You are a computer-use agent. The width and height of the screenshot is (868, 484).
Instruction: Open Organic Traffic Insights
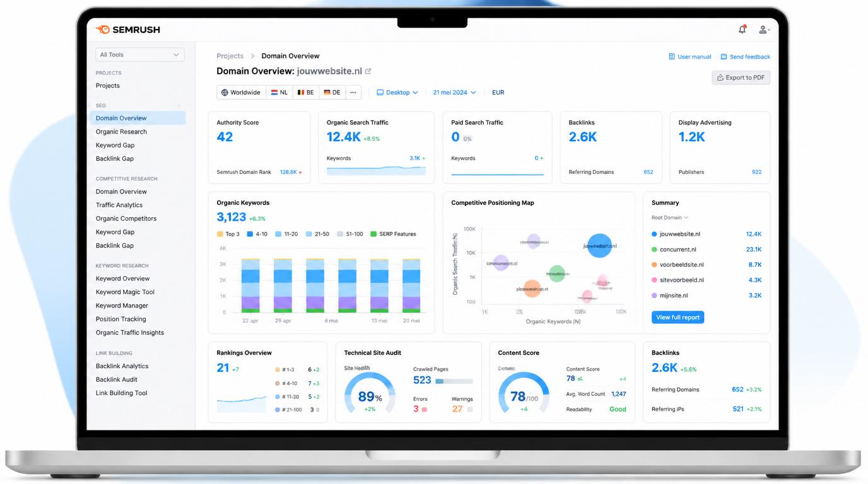tap(130, 333)
